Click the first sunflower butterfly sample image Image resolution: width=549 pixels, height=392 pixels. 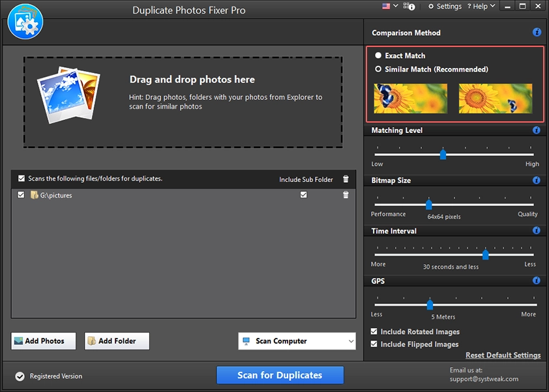[x=410, y=98]
